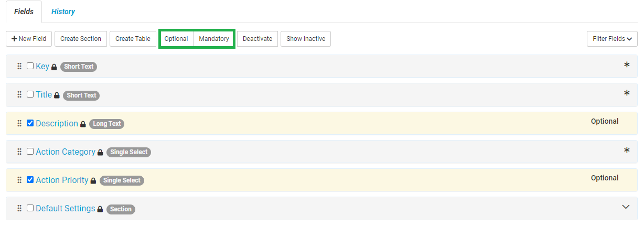Click the Show Inactive button

306,39
